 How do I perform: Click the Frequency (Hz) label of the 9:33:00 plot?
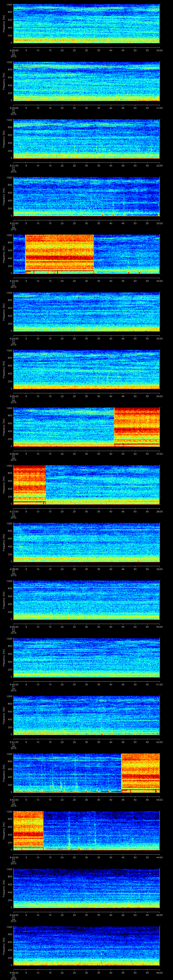[x=4, y=254]
